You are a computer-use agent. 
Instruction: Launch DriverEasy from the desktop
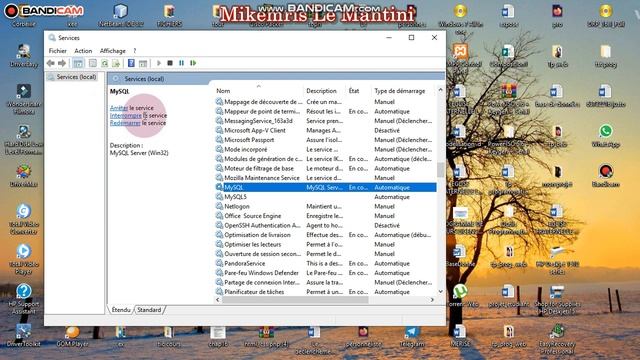tap(24, 56)
